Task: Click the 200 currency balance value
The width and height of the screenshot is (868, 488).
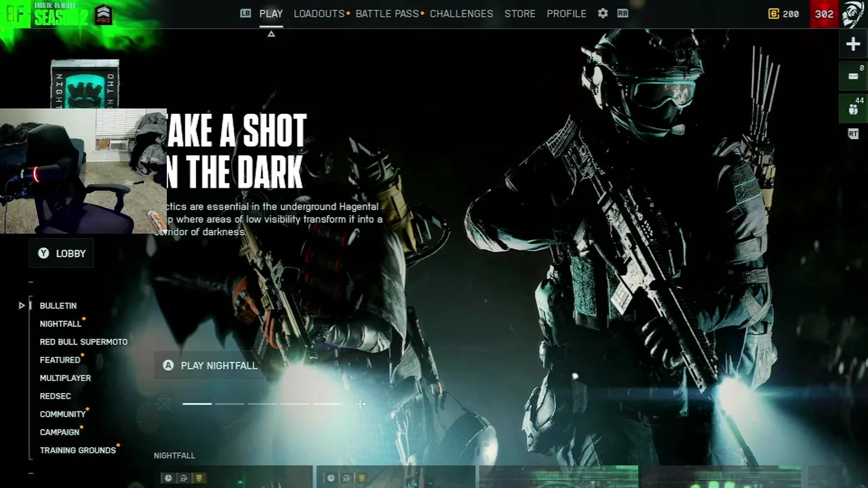Action: (x=791, y=14)
